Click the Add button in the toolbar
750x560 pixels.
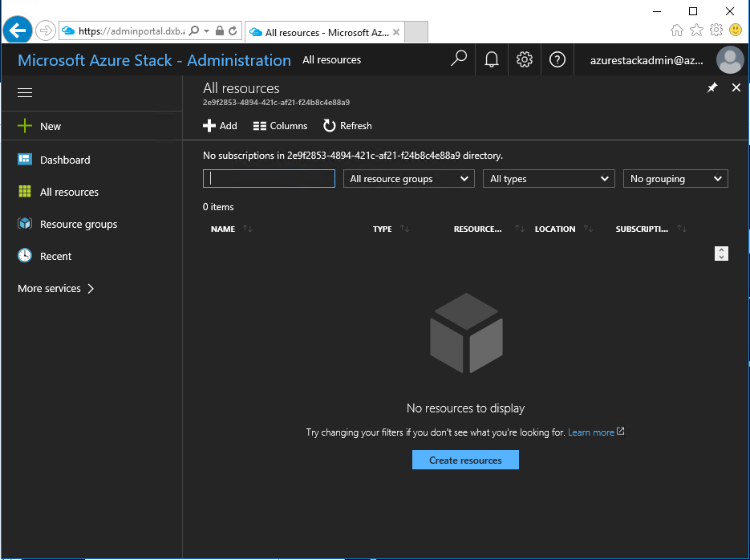[x=220, y=126]
